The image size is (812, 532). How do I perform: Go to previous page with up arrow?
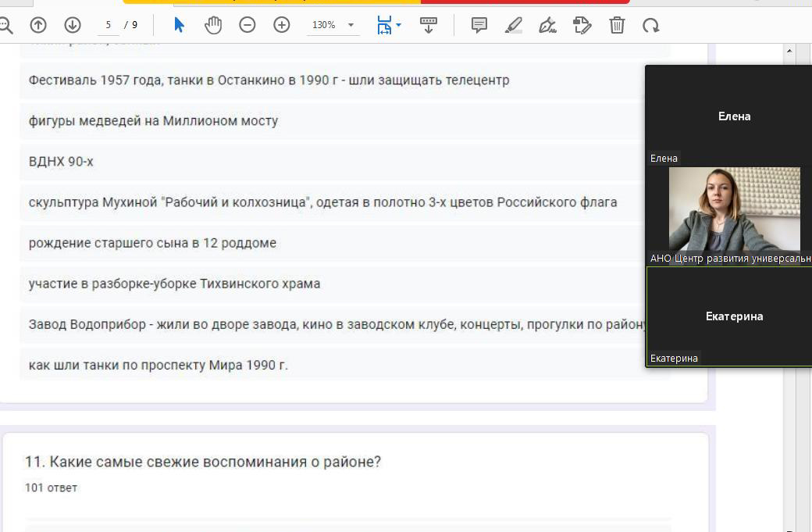click(38, 25)
